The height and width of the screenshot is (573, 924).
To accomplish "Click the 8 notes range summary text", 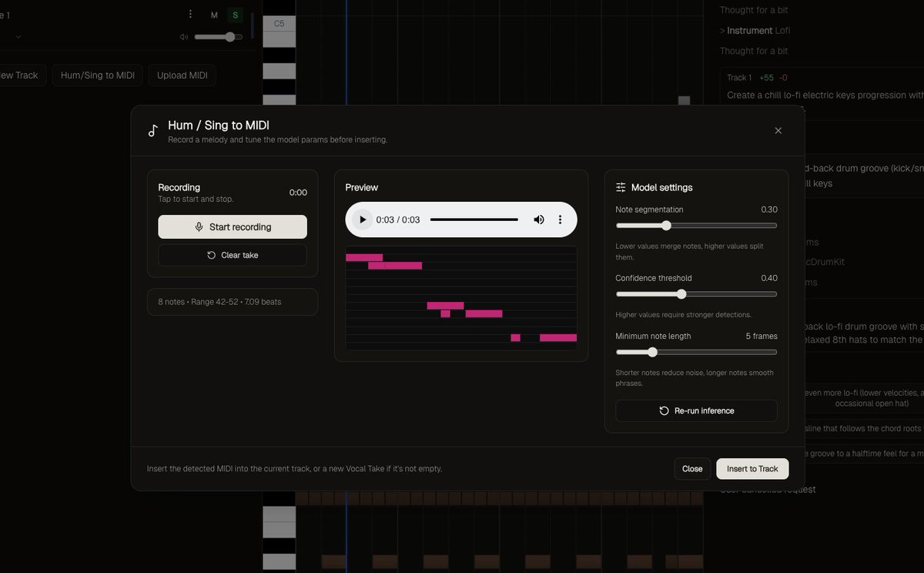I will pyautogui.click(x=219, y=302).
